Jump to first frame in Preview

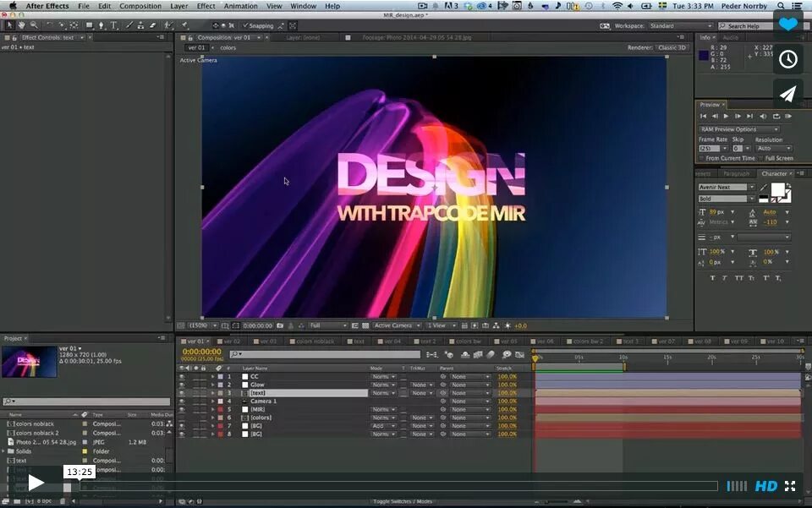click(703, 117)
